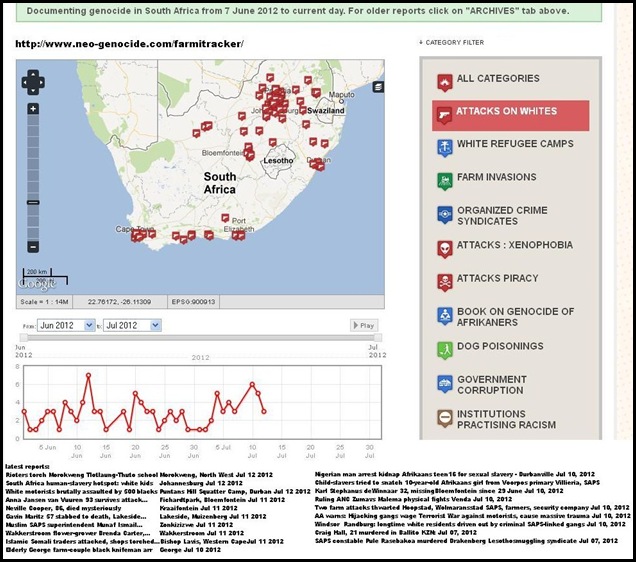The width and height of the screenshot is (636, 562).
Task: Collapse the Category Filter header
Action: (451, 42)
